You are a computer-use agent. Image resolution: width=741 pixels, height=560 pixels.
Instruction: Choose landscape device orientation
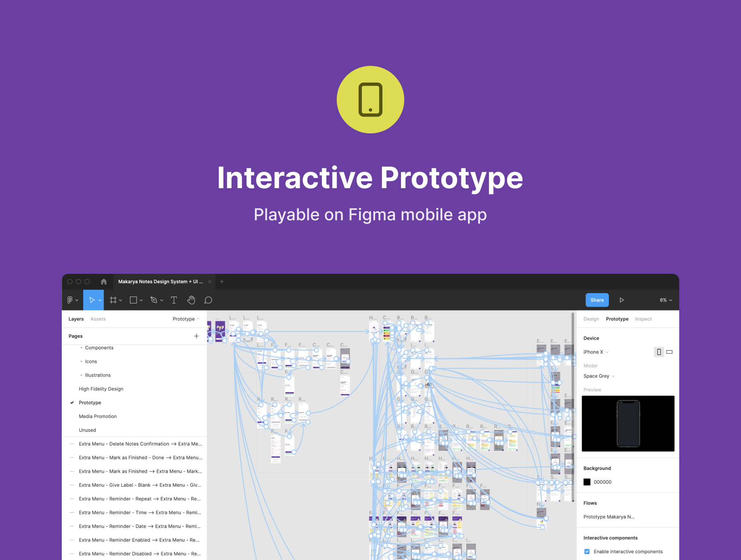[x=669, y=352]
